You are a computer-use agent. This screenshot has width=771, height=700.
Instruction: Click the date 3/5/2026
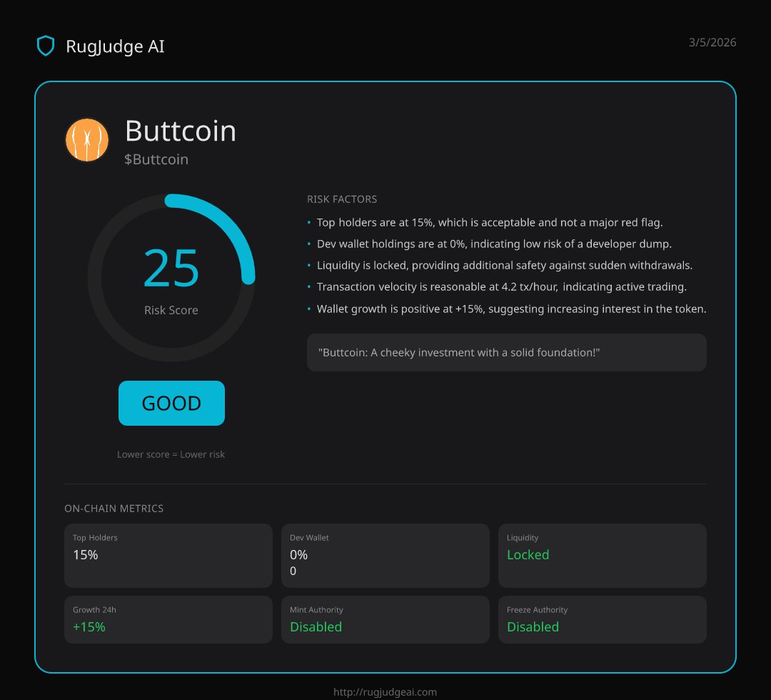coord(712,42)
